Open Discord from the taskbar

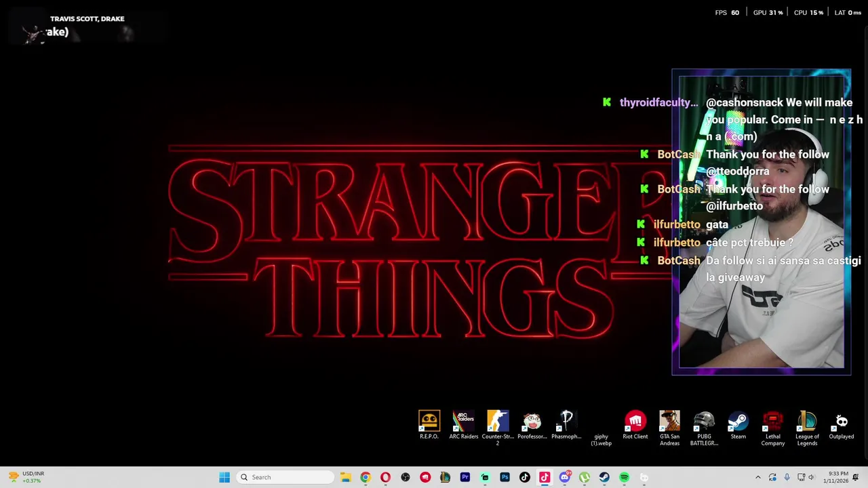coord(564,477)
